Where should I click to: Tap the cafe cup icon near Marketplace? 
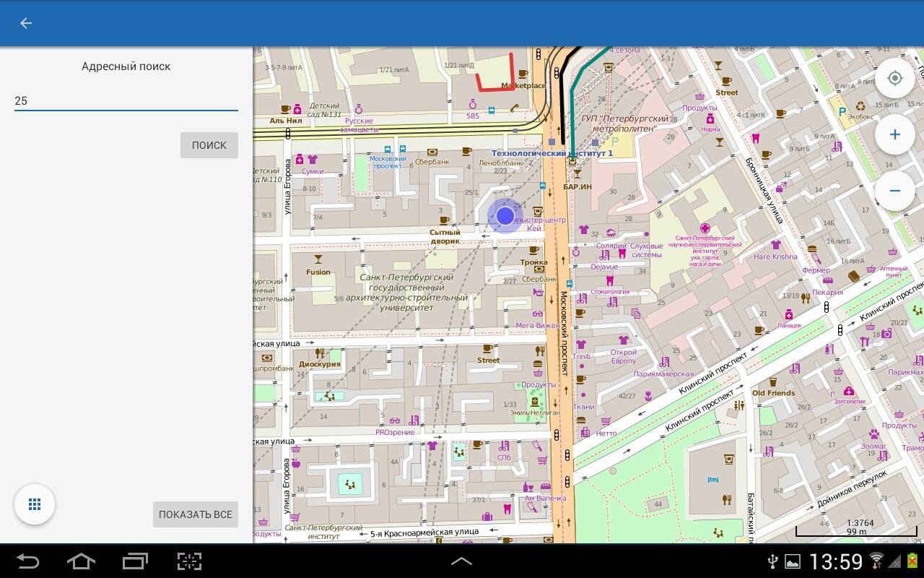pos(523,74)
